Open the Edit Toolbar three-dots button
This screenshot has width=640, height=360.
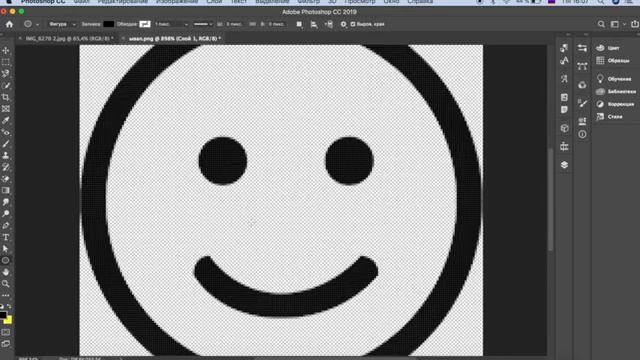click(x=6, y=295)
